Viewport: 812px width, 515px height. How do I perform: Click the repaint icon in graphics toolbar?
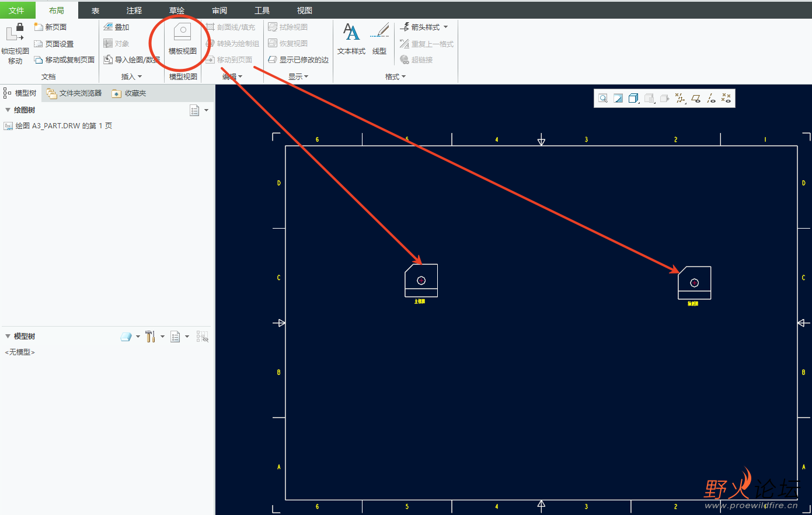618,99
